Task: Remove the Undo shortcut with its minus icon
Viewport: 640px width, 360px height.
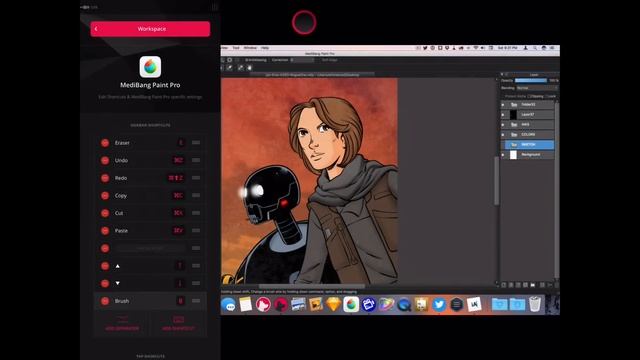Action: [x=105, y=160]
